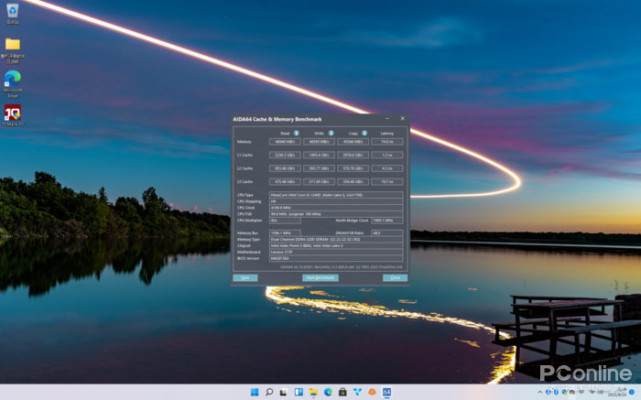Click the Memory Read result field
This screenshot has height=400, width=641.
[285, 143]
